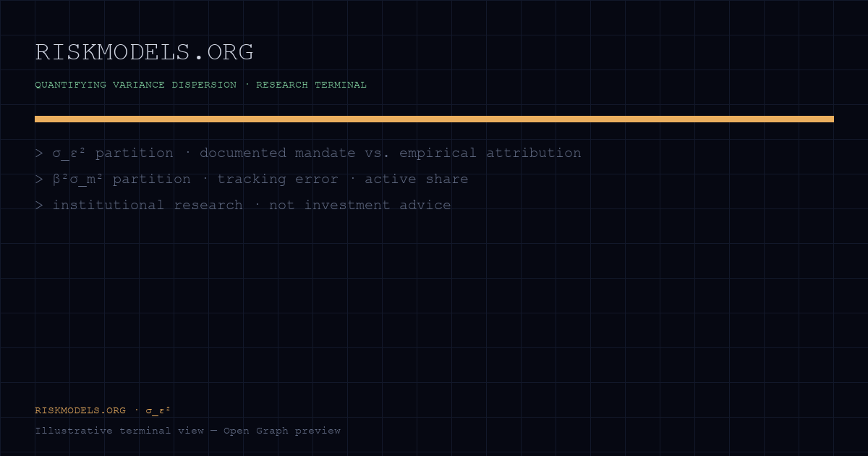The image size is (868, 456).
Task: Click 'Illustrative terminal view — Open Graph preview' caption
Action: (187, 431)
